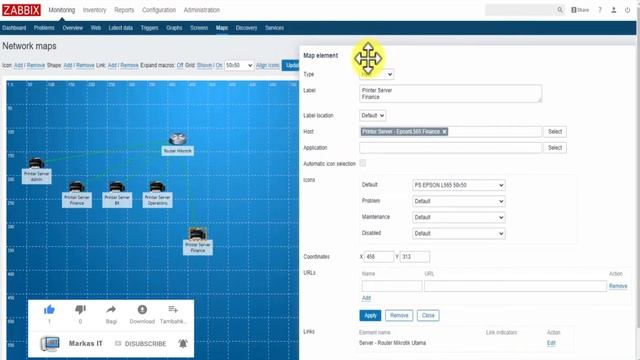Open the Configuration menu
This screenshot has width=640, height=360.
click(x=159, y=10)
